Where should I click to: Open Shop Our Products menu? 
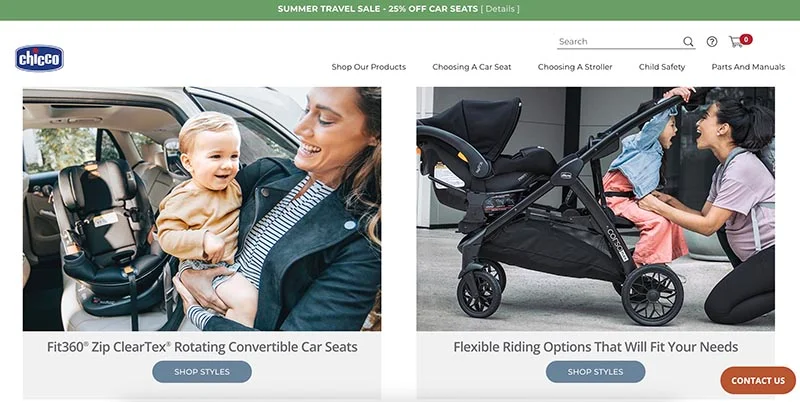[x=368, y=67]
